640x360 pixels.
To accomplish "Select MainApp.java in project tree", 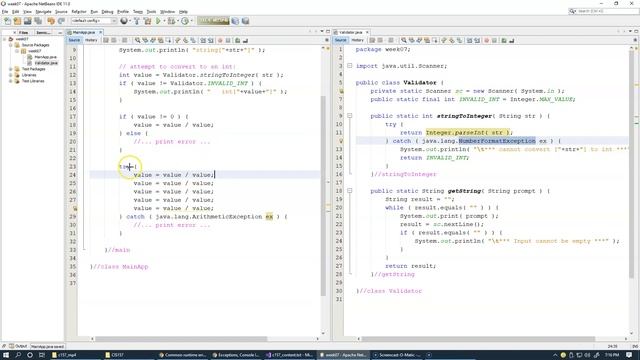I will (45, 57).
